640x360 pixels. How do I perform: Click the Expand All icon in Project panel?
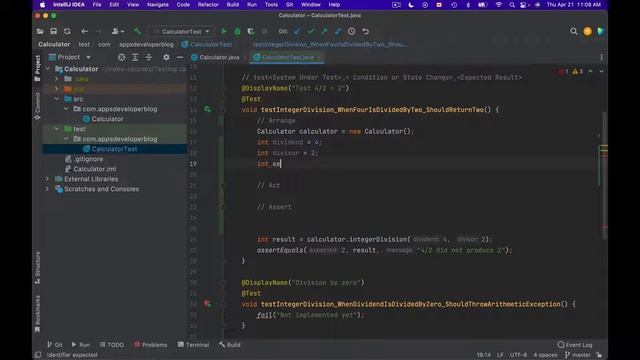(x=135, y=57)
